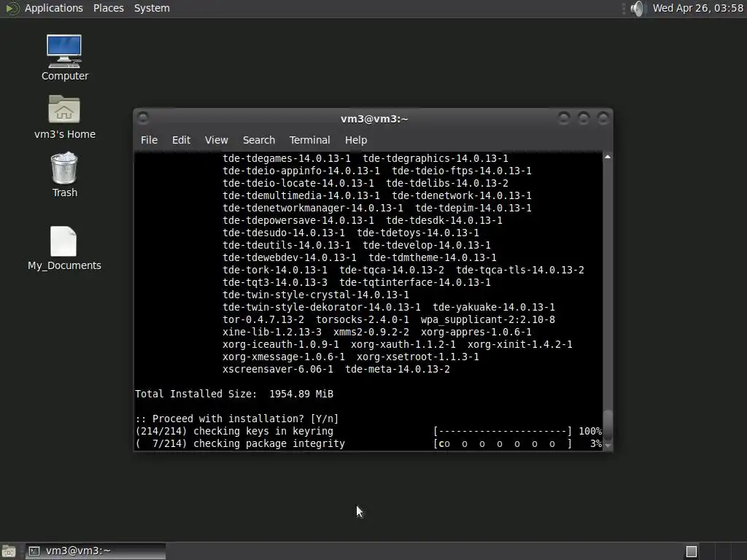The width and height of the screenshot is (747, 560).
Task: Close the terminal window
Action: point(603,117)
